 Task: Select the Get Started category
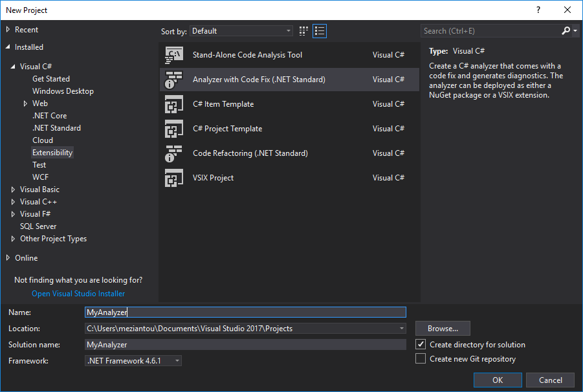[x=51, y=79]
